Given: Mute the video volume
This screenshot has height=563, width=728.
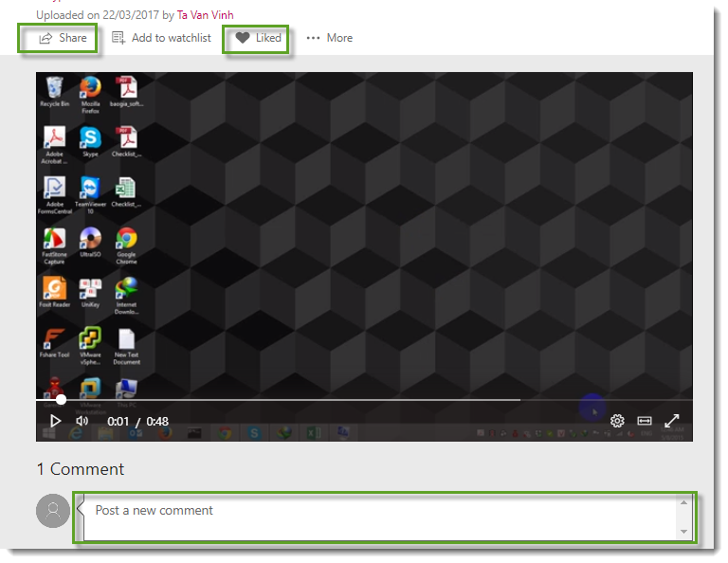Looking at the screenshot, I should (82, 421).
